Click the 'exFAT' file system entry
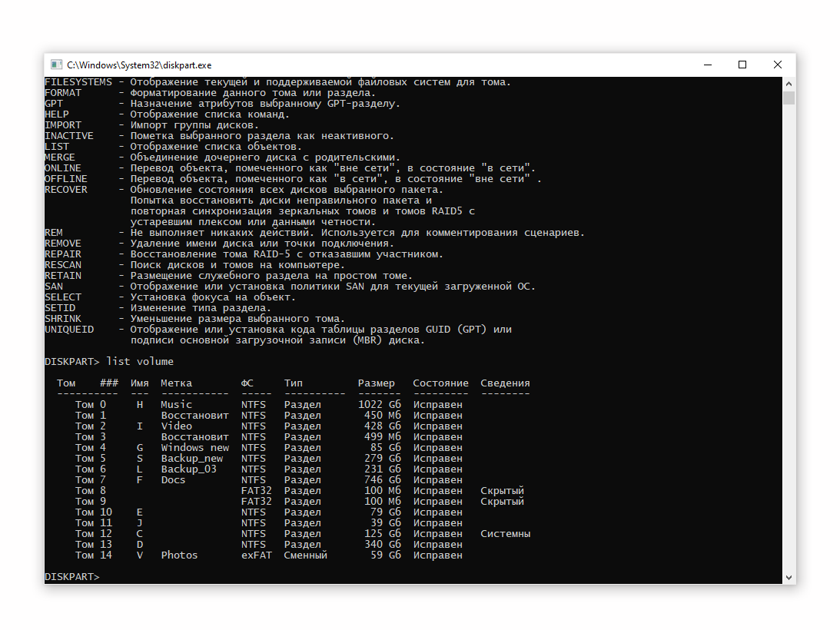 257,555
